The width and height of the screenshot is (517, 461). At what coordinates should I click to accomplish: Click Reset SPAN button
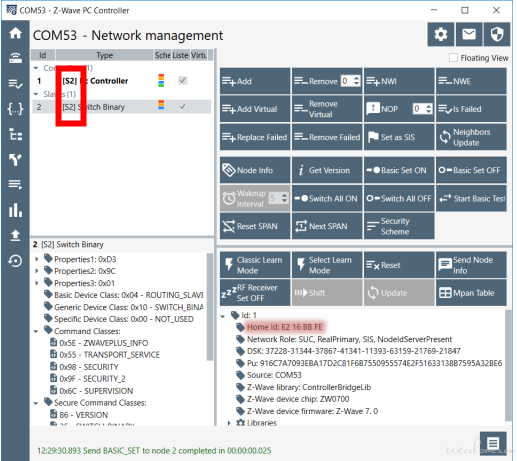pyautogui.click(x=255, y=226)
